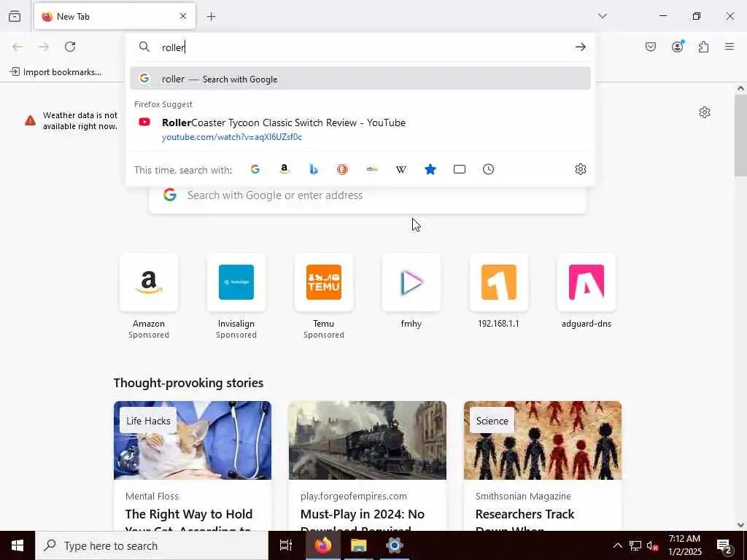Click the page vertical scrollbar thumb
The image size is (747, 560).
point(740,136)
